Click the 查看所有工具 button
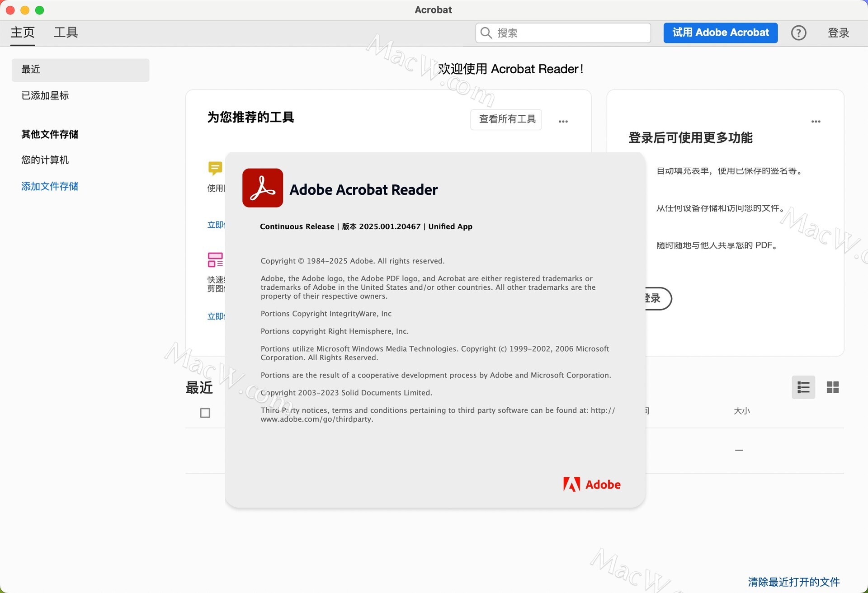Screen dimensions: 868x593 click(x=506, y=119)
